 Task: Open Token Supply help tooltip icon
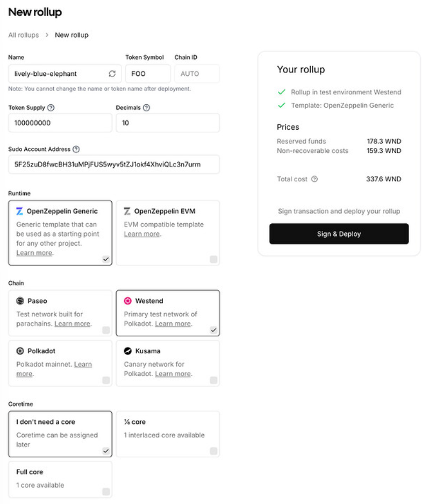(51, 108)
